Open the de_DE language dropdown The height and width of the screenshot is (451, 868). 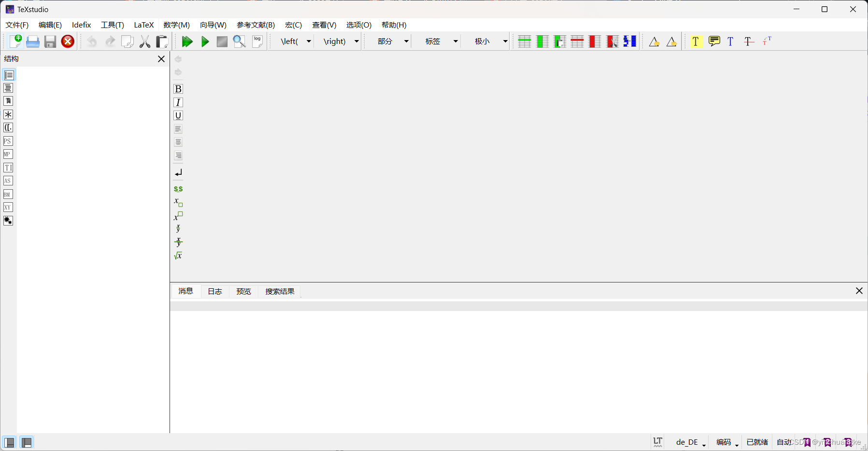point(691,442)
